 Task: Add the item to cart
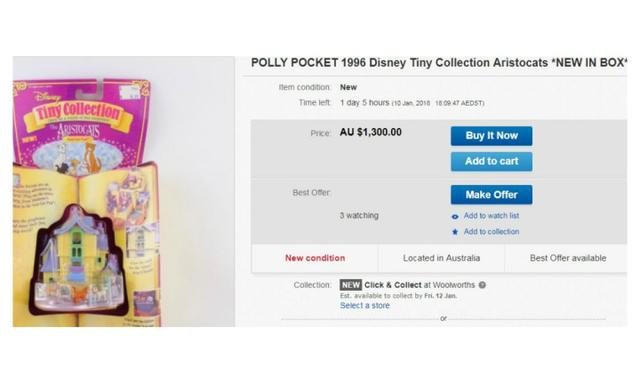(491, 162)
